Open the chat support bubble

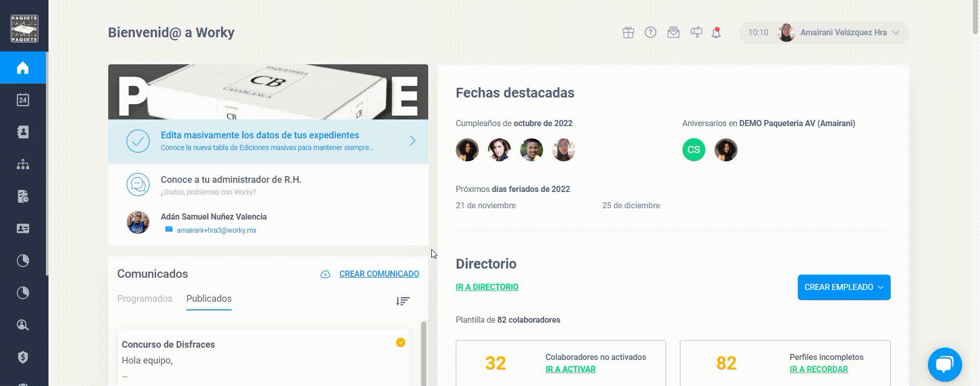click(945, 365)
